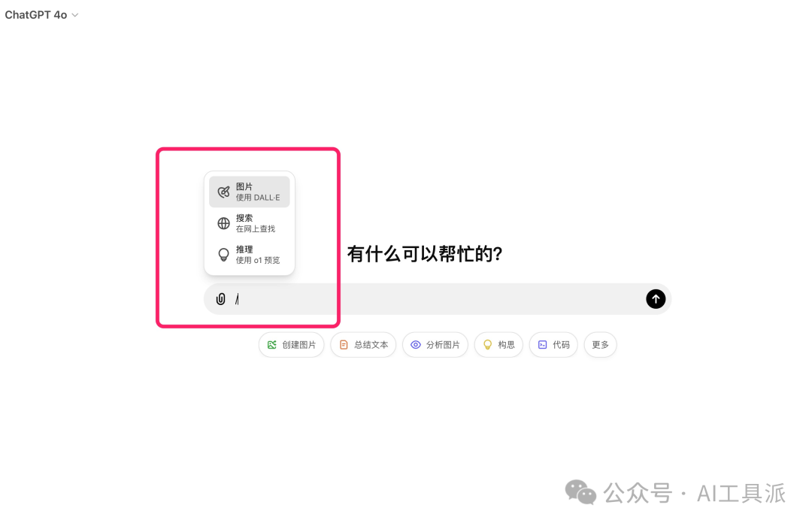This screenshot has height=526, width=812.
Task: Open the ChatGPT 4o model dropdown
Action: click(x=41, y=15)
